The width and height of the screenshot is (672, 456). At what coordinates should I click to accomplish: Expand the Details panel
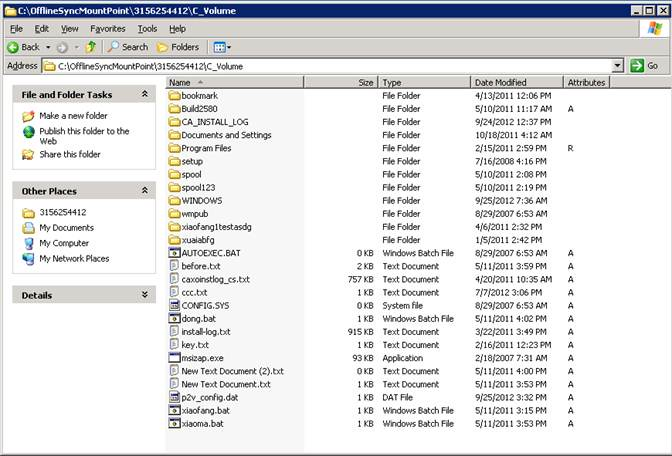click(x=147, y=295)
